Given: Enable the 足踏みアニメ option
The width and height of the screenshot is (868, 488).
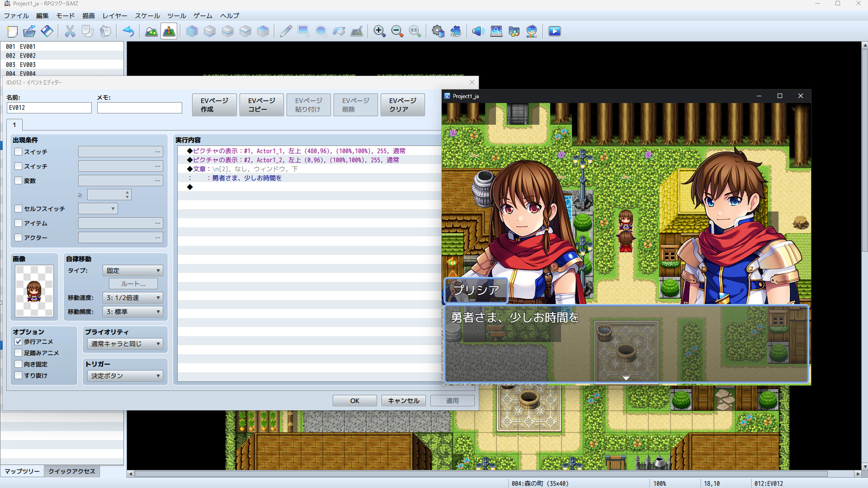Looking at the screenshot, I should pyautogui.click(x=18, y=353).
